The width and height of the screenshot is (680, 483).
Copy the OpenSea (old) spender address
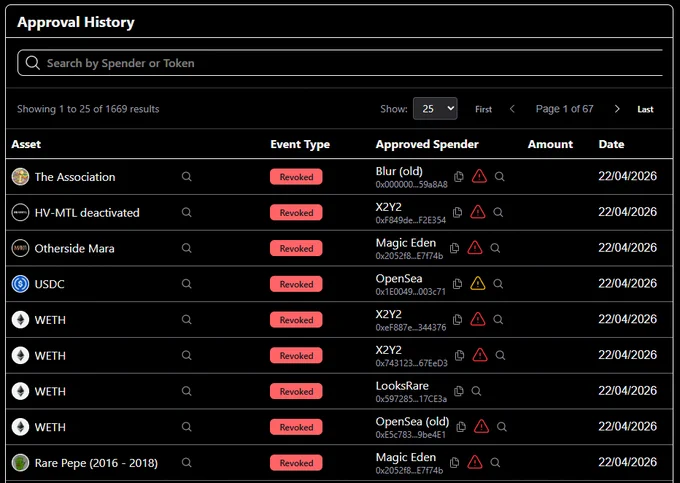461,427
